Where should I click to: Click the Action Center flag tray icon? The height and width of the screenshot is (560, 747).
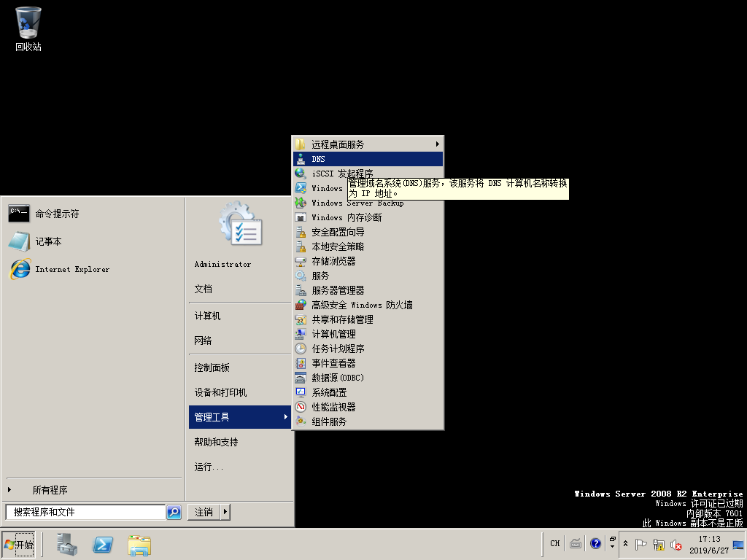tap(641, 544)
